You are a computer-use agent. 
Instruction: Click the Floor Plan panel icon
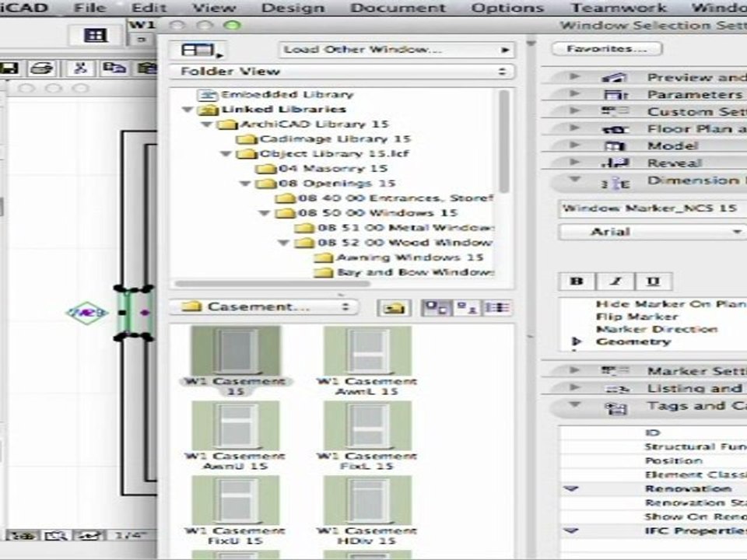tap(615, 129)
